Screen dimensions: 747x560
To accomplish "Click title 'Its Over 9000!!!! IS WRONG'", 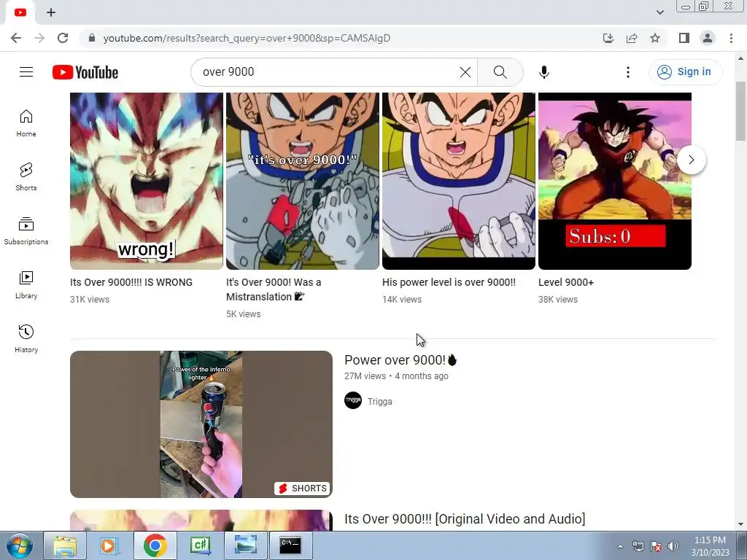I will (x=131, y=282).
